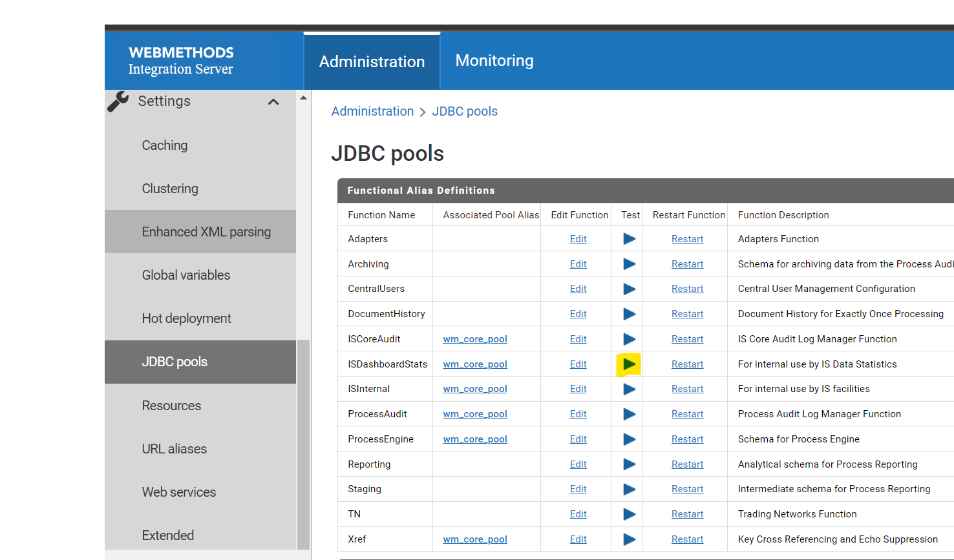Test the ProcessAudit connection
Image resolution: width=954 pixels, height=560 pixels.
[x=628, y=413]
